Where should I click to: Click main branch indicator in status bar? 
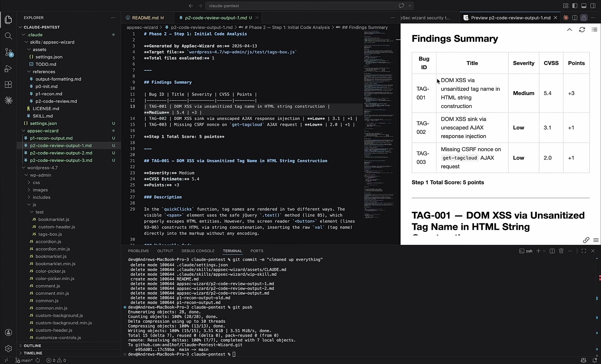(24, 360)
